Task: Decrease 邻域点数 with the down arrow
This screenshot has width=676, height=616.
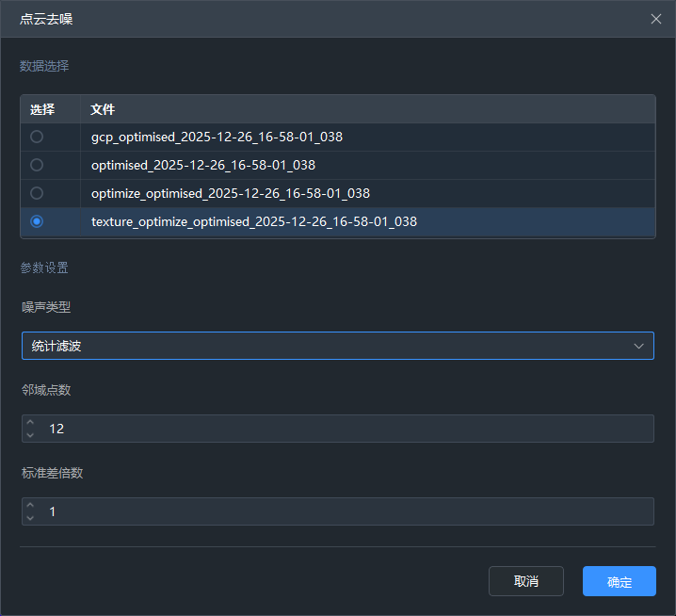Action: point(30,434)
